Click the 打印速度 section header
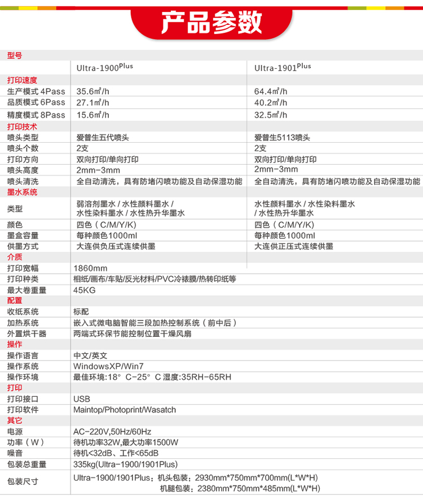 (x=21, y=80)
